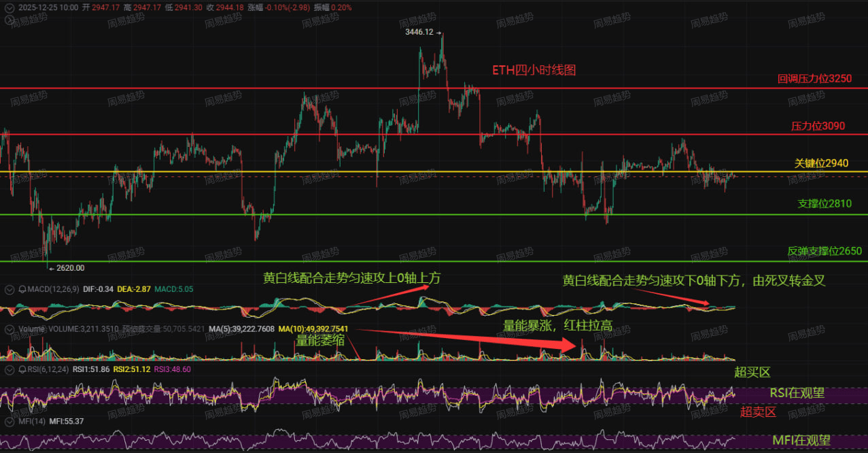
Task: Click the 2025-12-25 10:00 timestamp
Action: point(48,7)
